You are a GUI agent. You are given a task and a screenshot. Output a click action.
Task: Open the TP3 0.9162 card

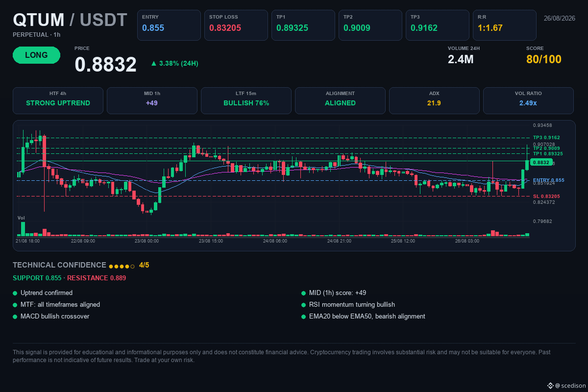(438, 25)
